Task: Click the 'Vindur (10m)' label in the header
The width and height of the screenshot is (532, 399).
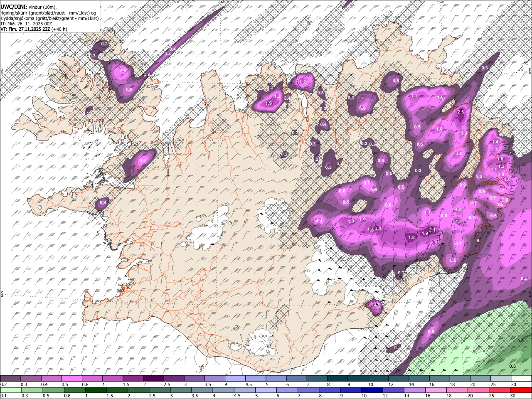Action: (x=43, y=7)
